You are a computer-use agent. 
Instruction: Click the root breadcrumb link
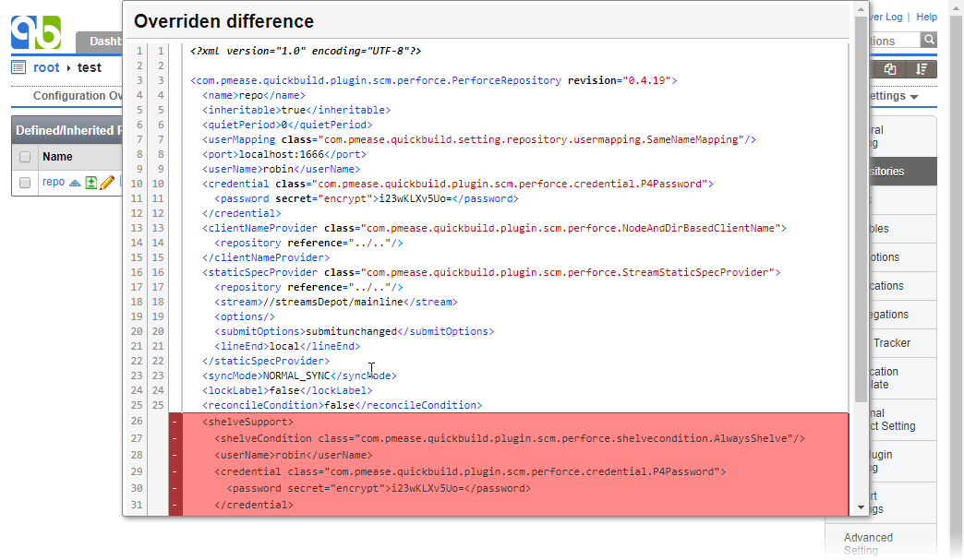pos(46,67)
